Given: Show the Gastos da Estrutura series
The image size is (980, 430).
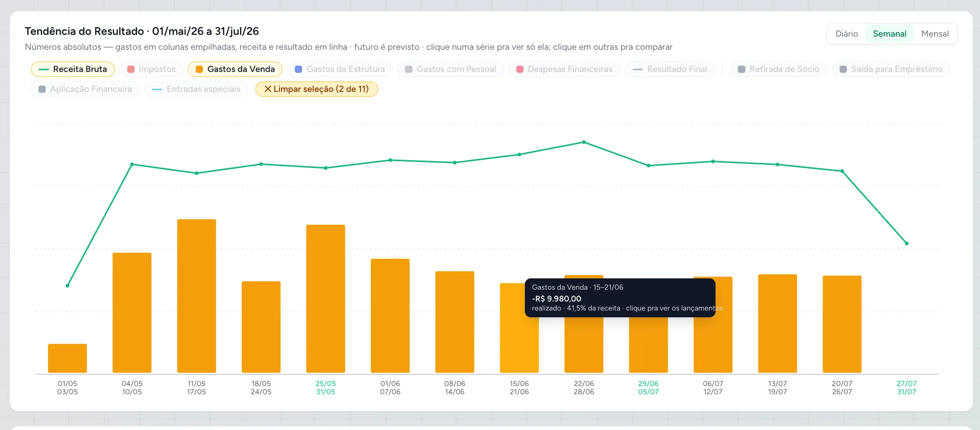Looking at the screenshot, I should pyautogui.click(x=340, y=69).
